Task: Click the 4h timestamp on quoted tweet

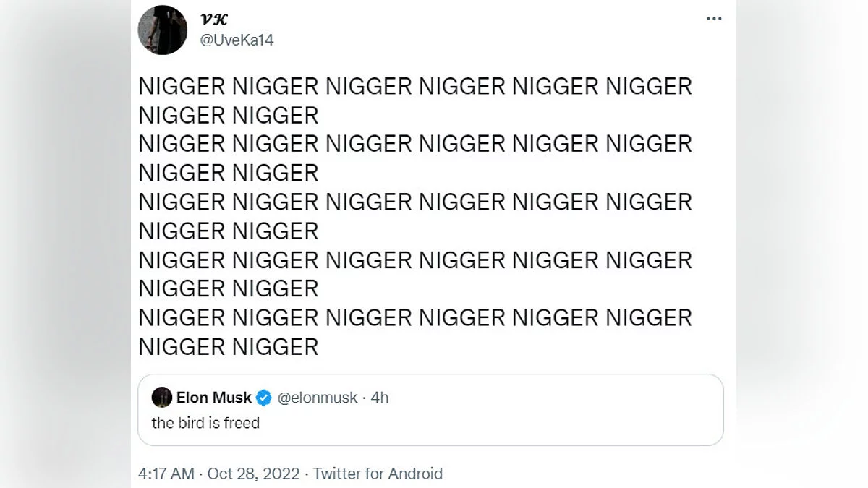Action: click(380, 398)
